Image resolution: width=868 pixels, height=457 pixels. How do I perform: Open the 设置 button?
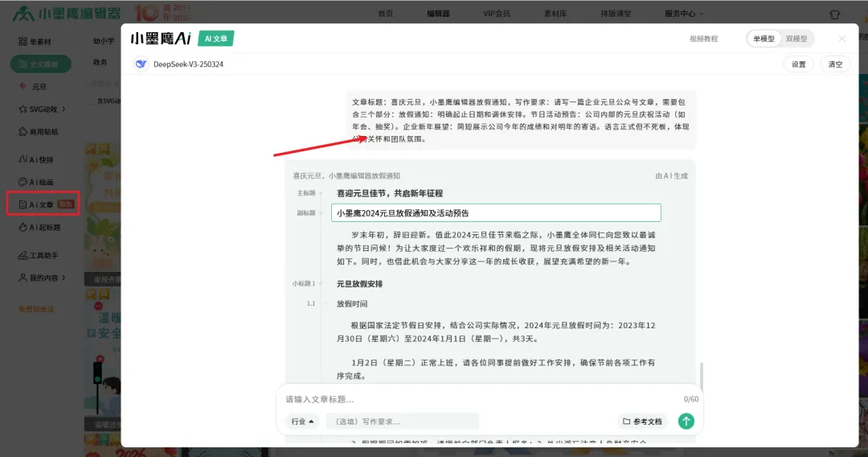click(x=798, y=64)
